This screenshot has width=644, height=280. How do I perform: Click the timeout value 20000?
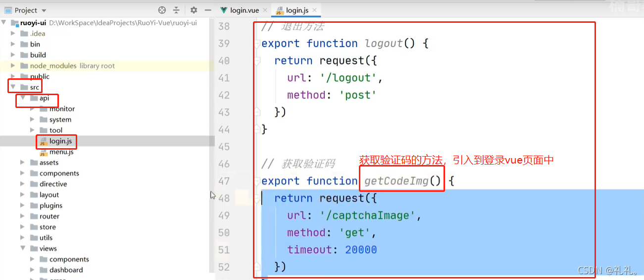(361, 250)
